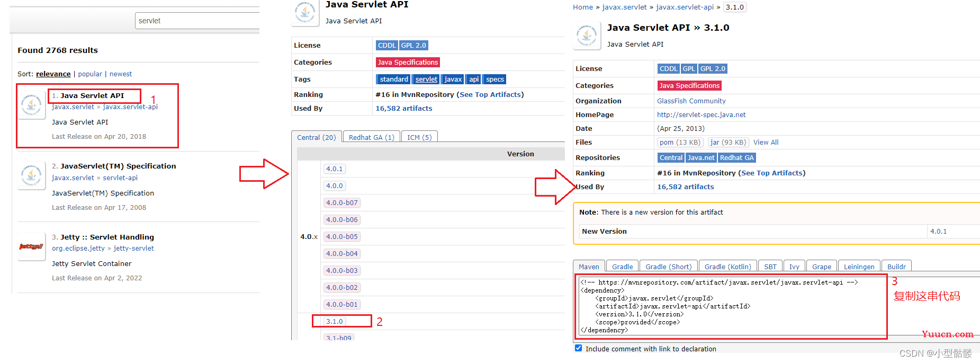980x363 pixels.
Task: Click the specs tag
Action: pos(495,79)
